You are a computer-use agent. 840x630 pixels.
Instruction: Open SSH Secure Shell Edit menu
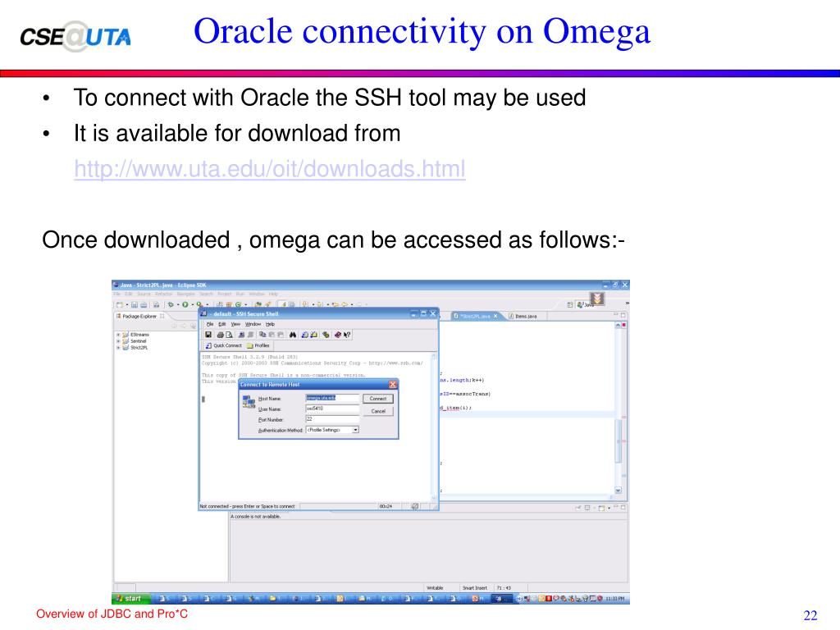(221, 324)
